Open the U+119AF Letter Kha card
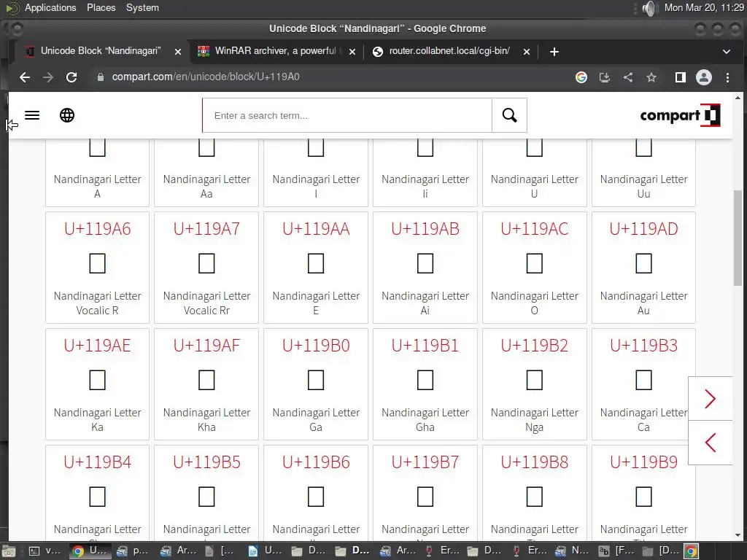 tap(206, 384)
